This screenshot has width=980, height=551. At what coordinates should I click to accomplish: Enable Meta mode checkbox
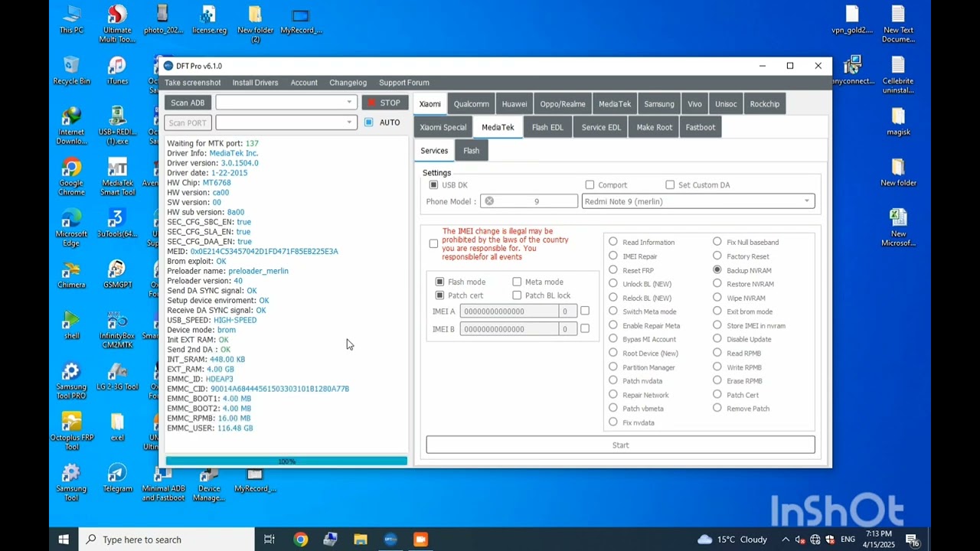(517, 282)
